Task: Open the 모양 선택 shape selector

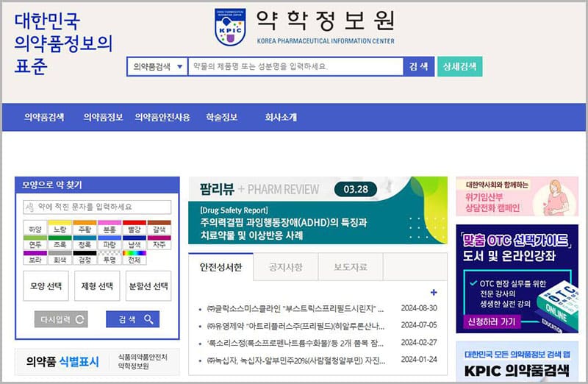Action: point(46,286)
